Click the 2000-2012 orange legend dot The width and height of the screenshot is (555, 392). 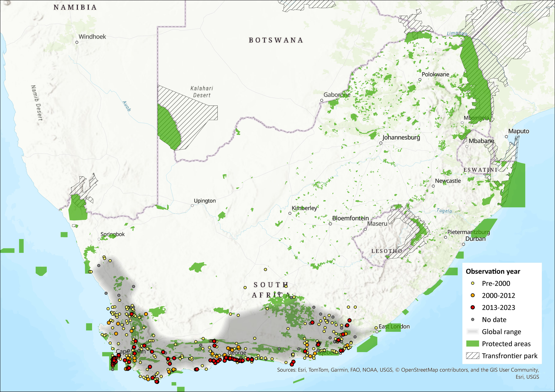pos(473,295)
